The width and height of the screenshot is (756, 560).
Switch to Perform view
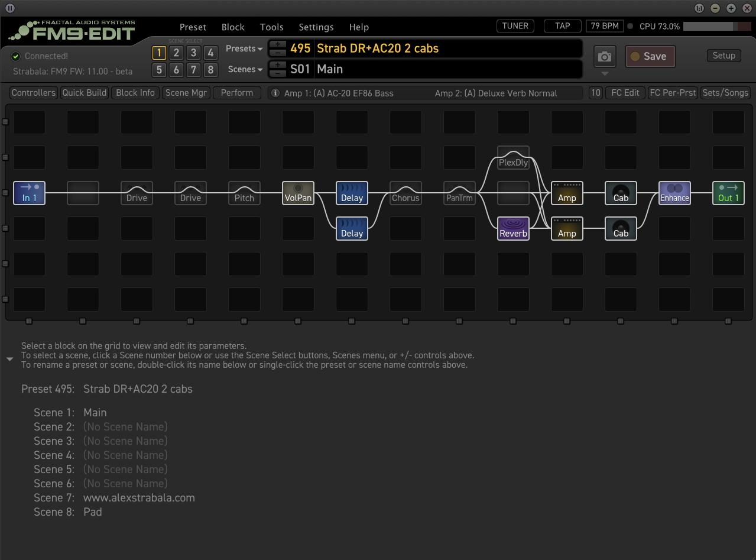pos(237,93)
